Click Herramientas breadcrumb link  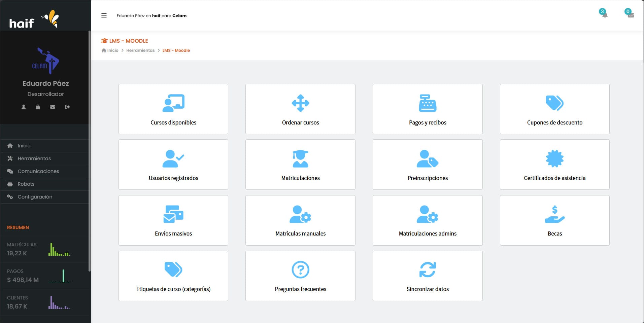[x=140, y=50]
